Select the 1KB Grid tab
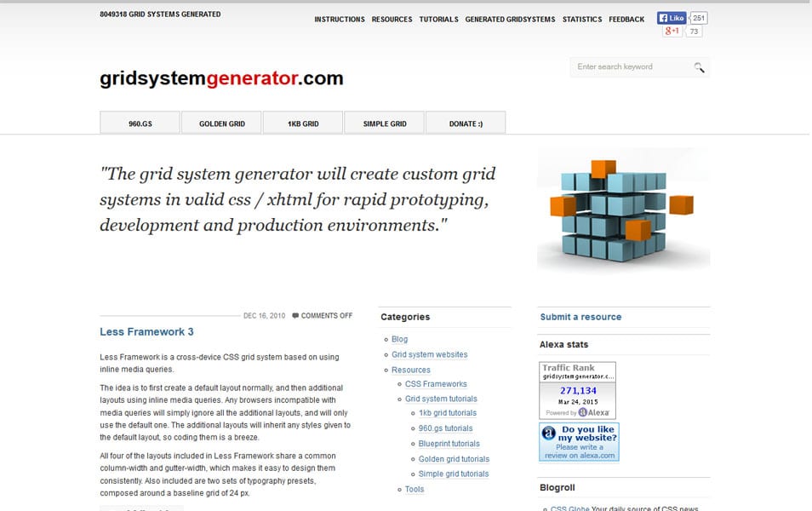Image resolution: width=812 pixels, height=511 pixels. click(303, 123)
